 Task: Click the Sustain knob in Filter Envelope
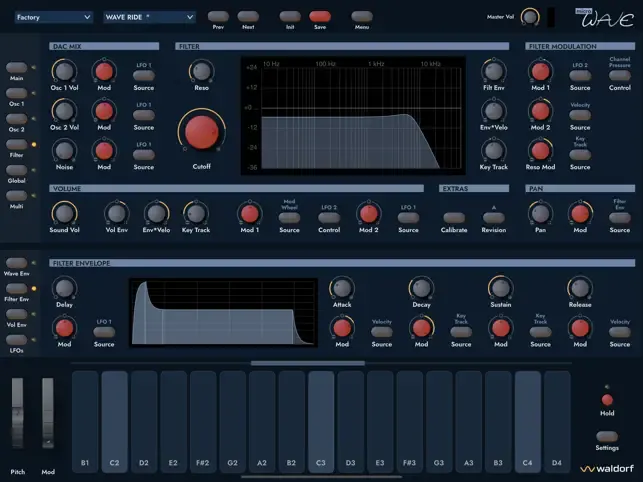tap(501, 288)
